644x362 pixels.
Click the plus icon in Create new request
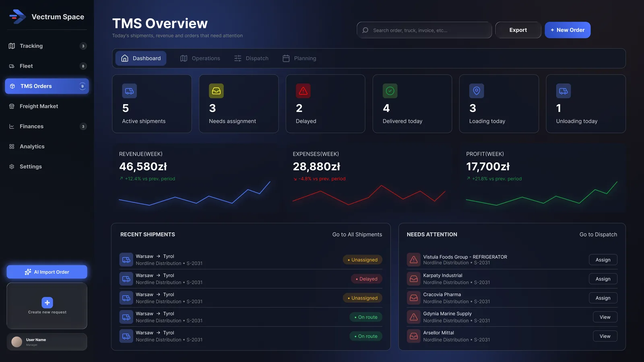47,302
